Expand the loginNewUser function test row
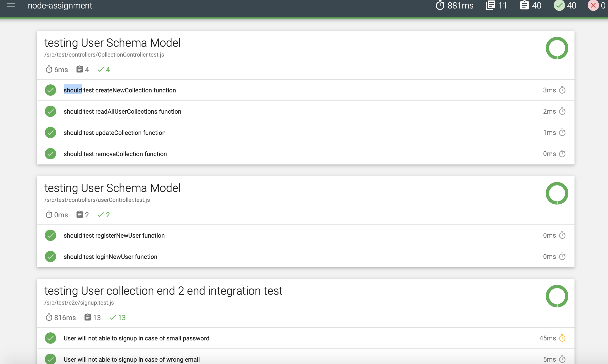Viewport: 608px width, 364px height. tap(110, 256)
